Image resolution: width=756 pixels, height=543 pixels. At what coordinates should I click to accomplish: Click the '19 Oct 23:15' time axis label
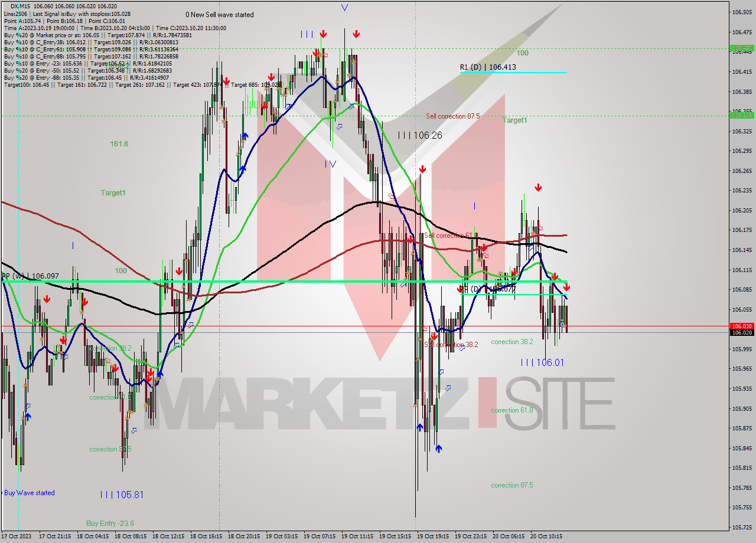(470, 537)
